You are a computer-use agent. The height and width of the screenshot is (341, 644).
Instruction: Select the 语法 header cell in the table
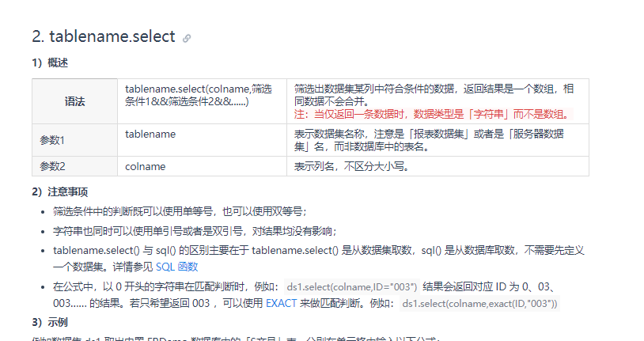(x=74, y=101)
